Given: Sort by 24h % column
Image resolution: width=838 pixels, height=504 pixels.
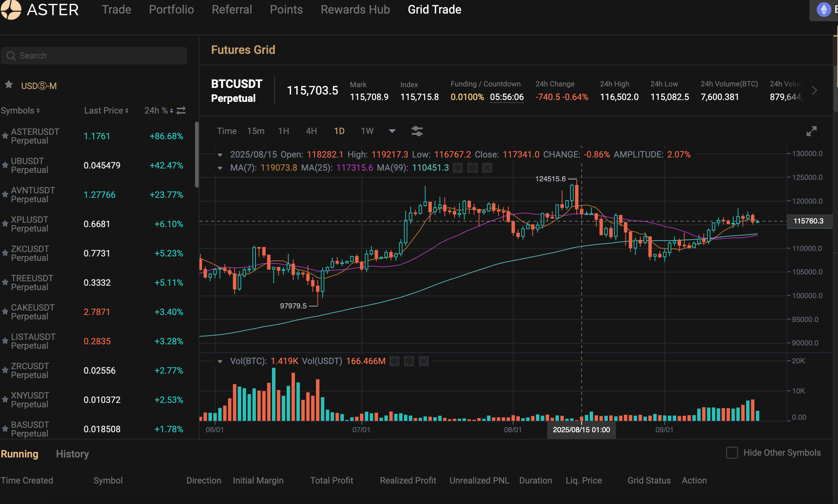Looking at the screenshot, I should 158,111.
